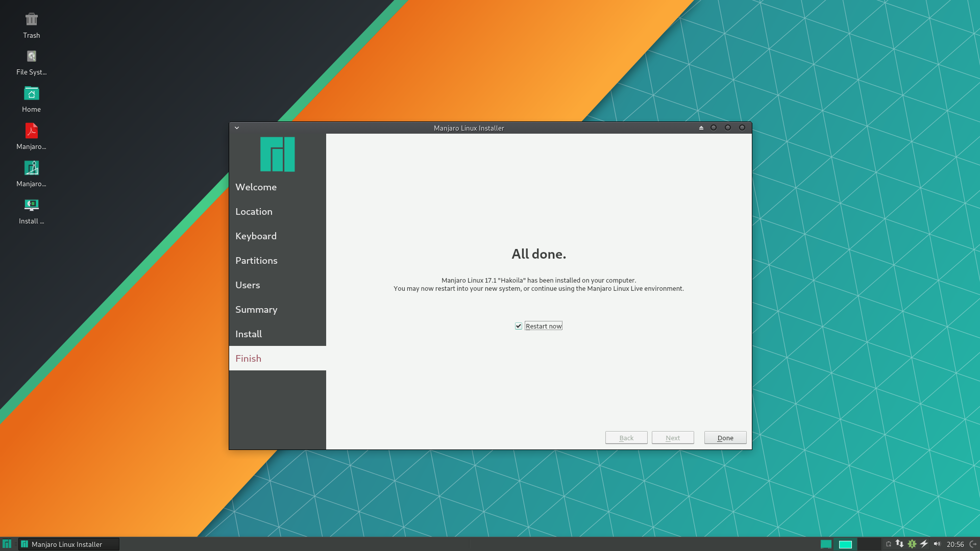The image size is (980, 551).
Task: Maximize the installer window
Action: tap(728, 128)
